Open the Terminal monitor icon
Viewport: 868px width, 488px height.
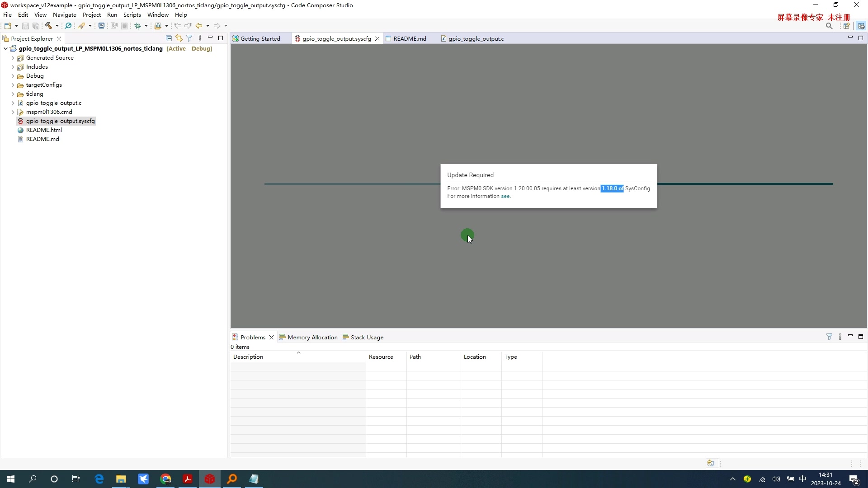pos(101,26)
